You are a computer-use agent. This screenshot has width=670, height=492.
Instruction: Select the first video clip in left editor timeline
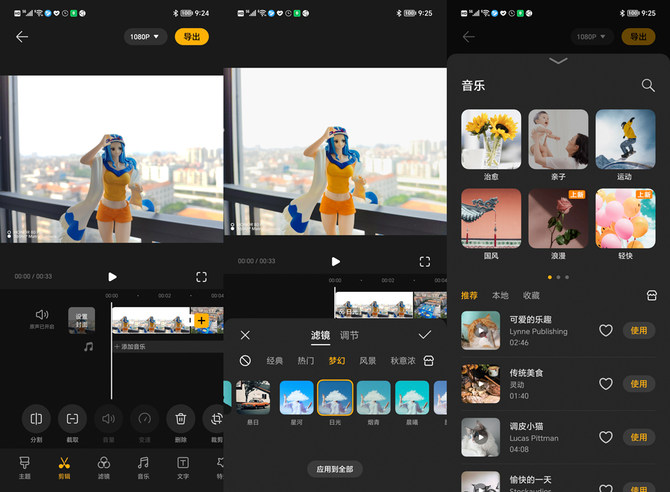pyautogui.click(x=150, y=320)
